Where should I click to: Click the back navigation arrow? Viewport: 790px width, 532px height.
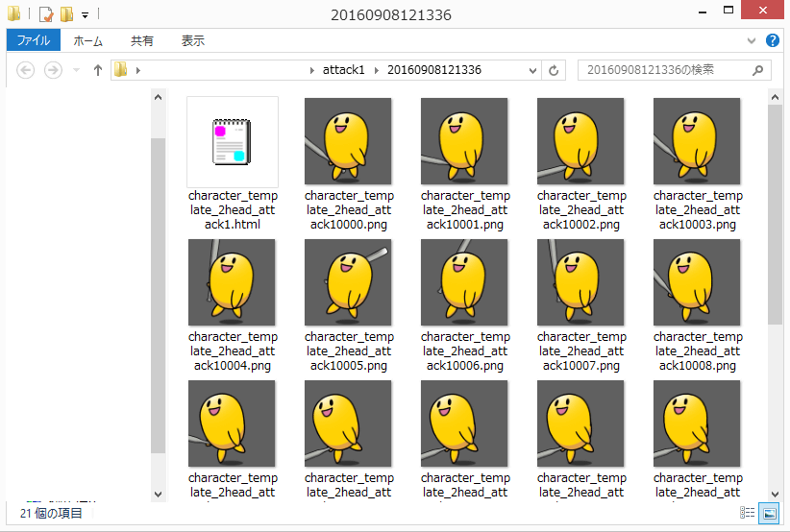[26, 70]
